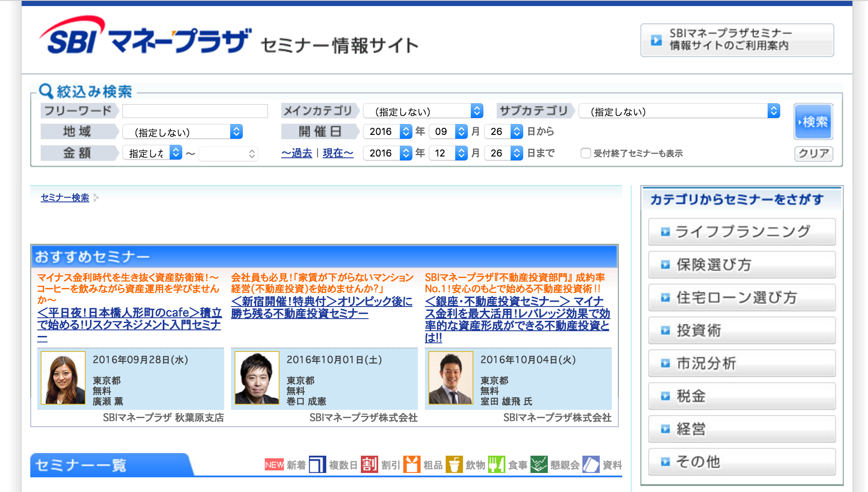
Task: Open the end month 12 dropdown
Action: point(448,153)
